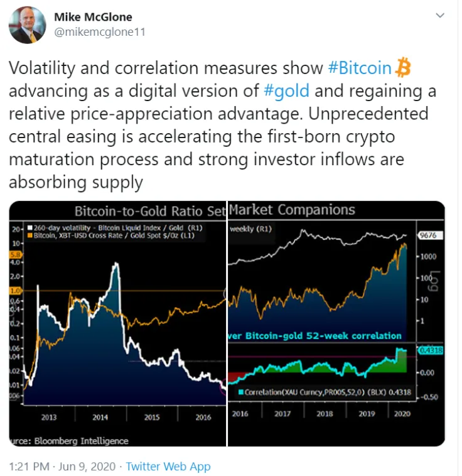Open the @mikemcglone11 handle

pos(100,31)
